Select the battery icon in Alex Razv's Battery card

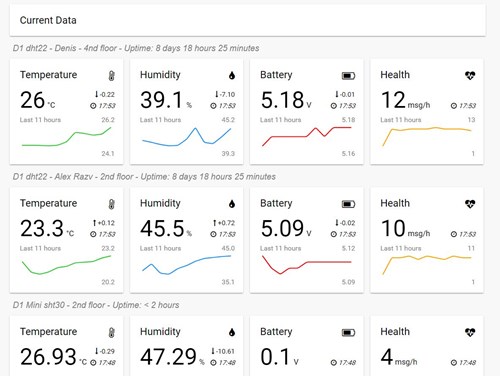tap(348, 204)
